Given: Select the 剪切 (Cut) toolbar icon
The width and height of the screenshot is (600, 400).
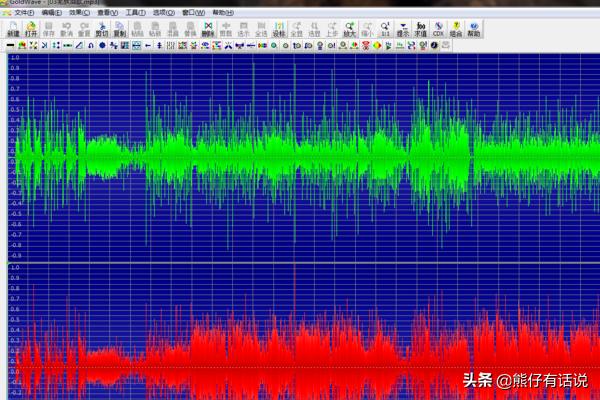Looking at the screenshot, I should coord(102,28).
